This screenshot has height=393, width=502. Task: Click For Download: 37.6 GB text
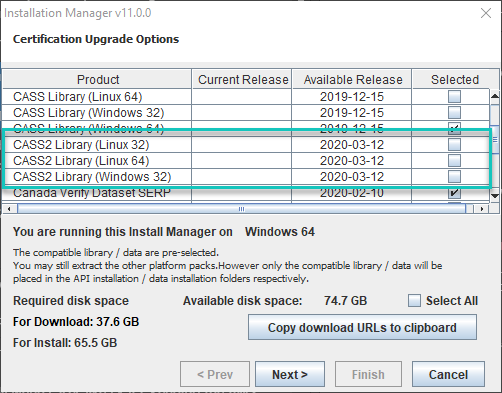[x=76, y=322]
